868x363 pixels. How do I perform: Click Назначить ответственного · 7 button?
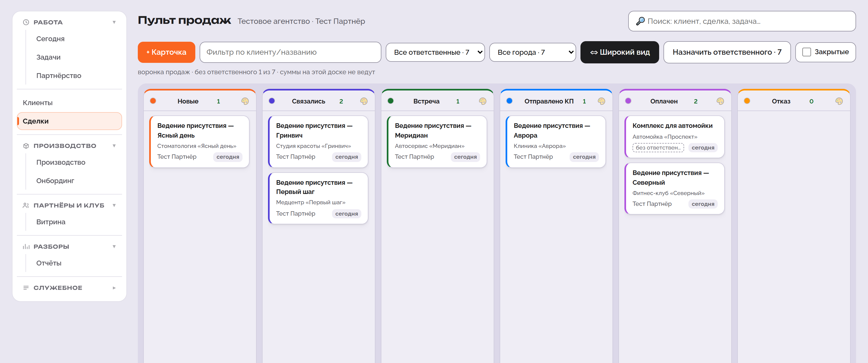(727, 52)
